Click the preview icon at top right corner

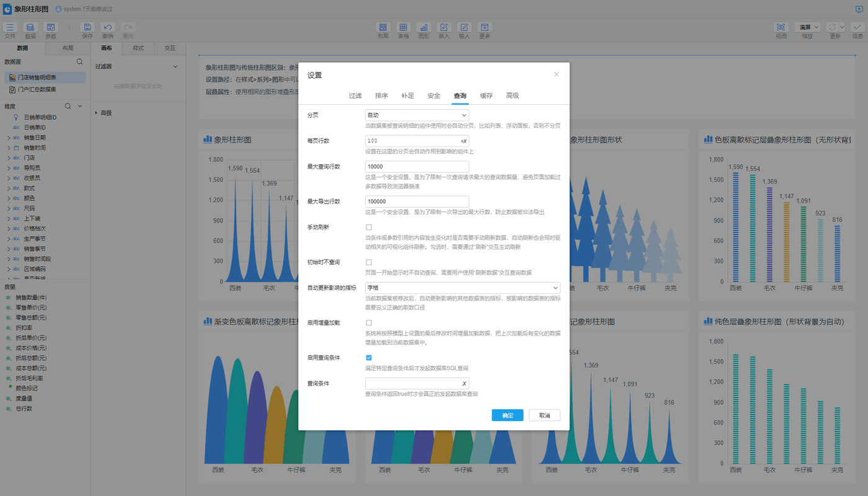click(859, 9)
